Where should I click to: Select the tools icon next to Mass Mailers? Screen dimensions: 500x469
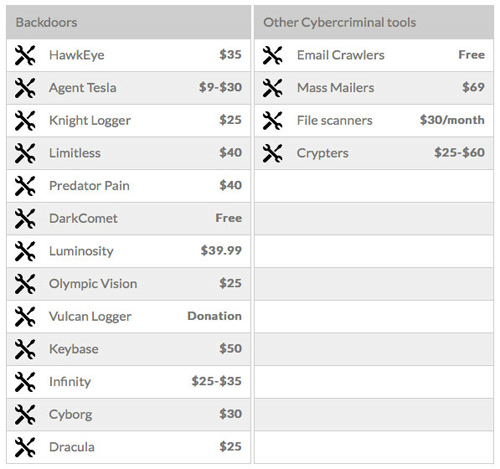coord(273,88)
